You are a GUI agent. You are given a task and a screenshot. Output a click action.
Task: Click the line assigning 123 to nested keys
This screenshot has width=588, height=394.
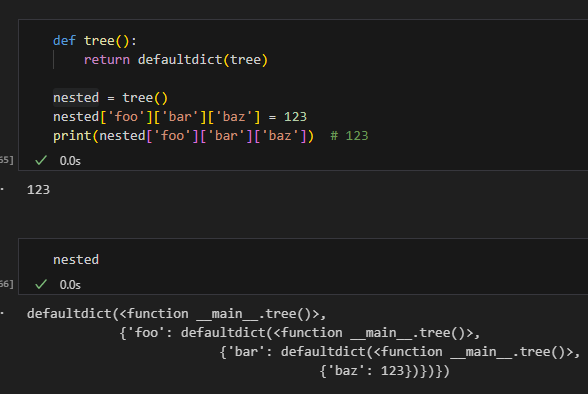click(x=180, y=117)
